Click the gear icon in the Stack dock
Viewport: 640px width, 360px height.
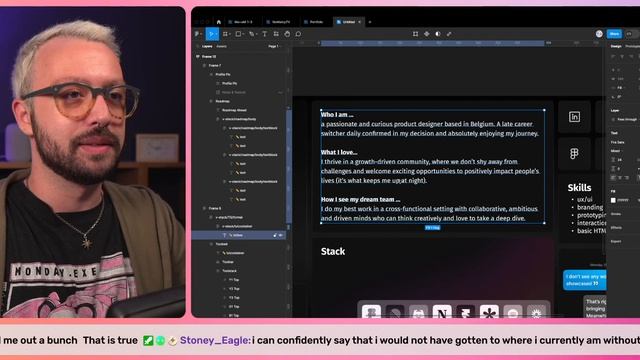click(x=536, y=312)
